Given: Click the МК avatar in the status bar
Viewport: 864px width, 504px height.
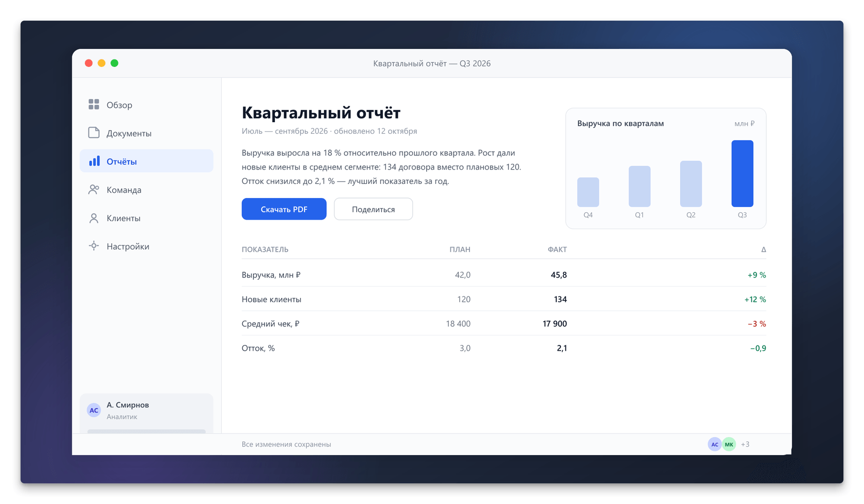Looking at the screenshot, I should click(x=729, y=444).
